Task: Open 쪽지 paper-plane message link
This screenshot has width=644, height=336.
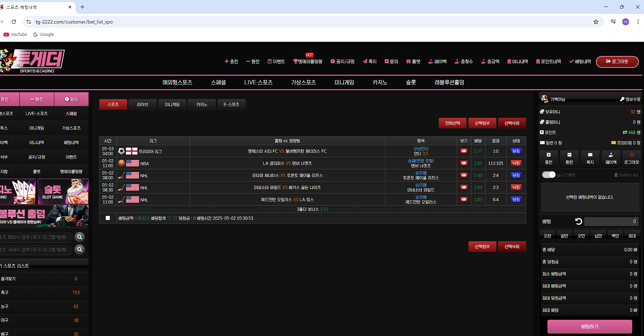Action: pyautogui.click(x=370, y=62)
